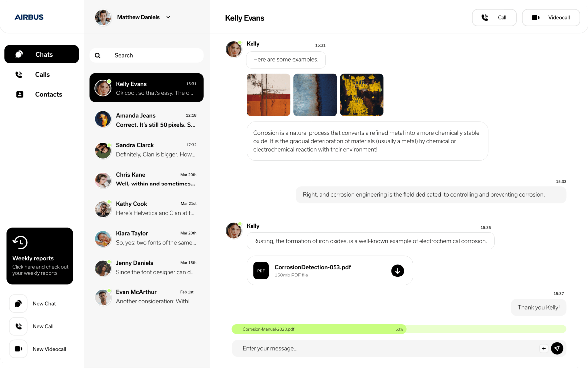
Task: Expand Matthew Daniels account dropdown chevron
Action: pyautogui.click(x=168, y=17)
